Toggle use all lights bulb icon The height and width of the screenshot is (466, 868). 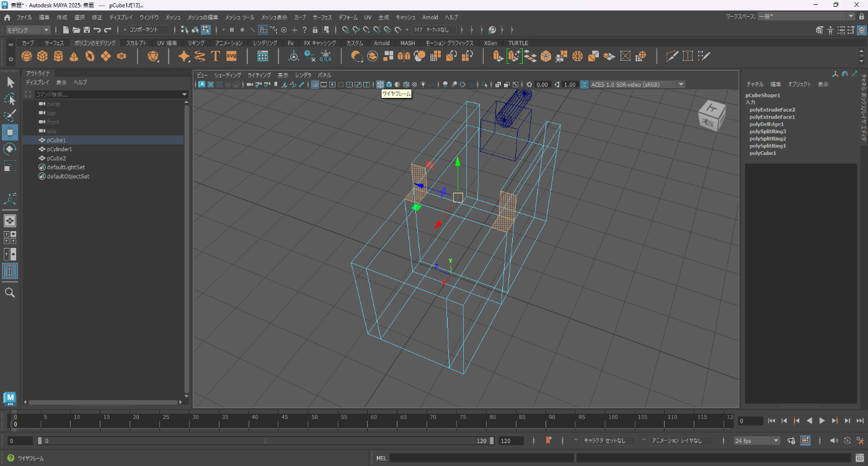click(x=423, y=84)
